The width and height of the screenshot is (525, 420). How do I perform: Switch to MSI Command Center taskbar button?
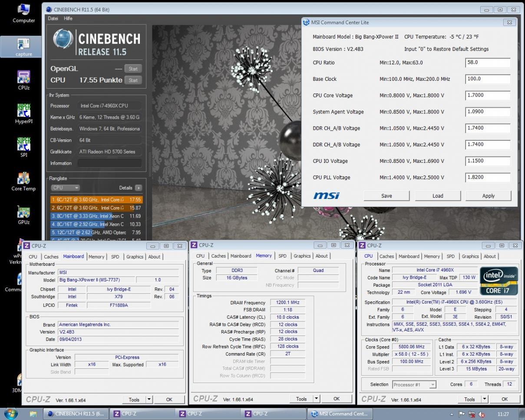point(340,413)
